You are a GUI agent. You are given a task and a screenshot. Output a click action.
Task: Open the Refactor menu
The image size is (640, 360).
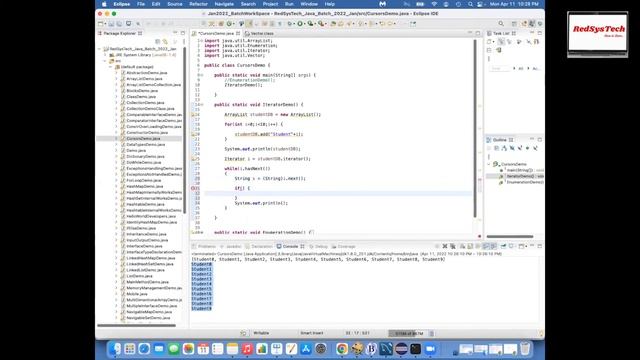tap(198, 4)
